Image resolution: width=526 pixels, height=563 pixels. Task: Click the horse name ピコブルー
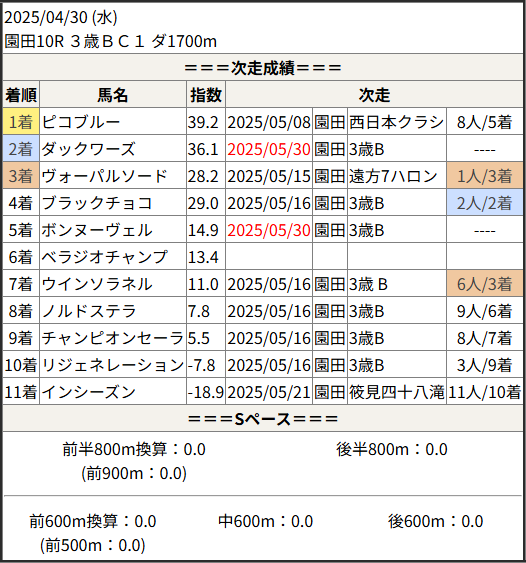coord(81,122)
